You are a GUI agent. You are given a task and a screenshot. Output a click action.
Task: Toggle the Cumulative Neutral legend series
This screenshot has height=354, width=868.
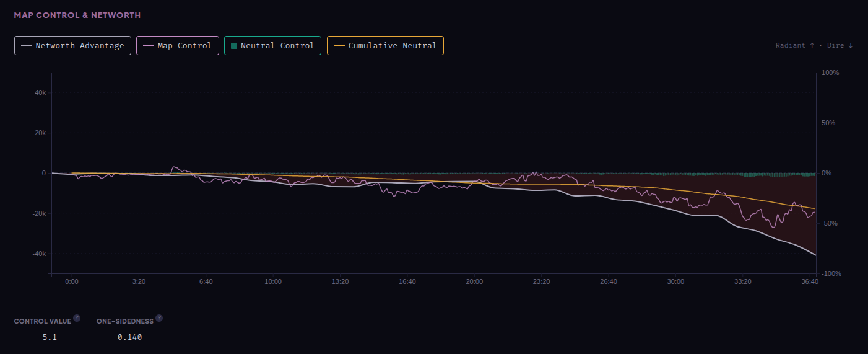pyautogui.click(x=385, y=45)
